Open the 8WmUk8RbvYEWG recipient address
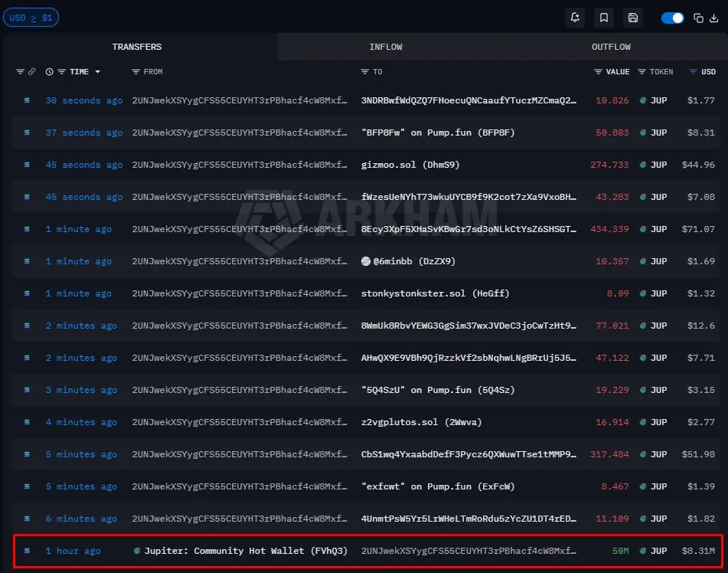 click(x=469, y=326)
